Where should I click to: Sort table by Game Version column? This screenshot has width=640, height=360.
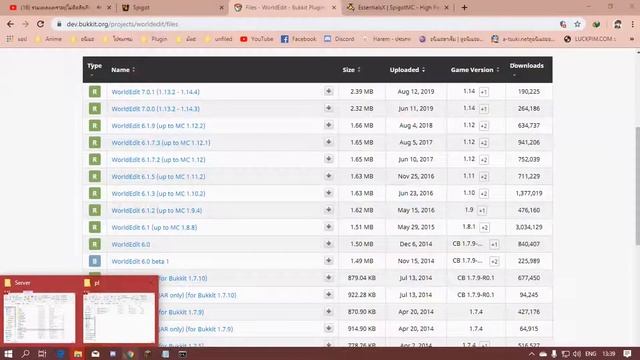pos(475,70)
